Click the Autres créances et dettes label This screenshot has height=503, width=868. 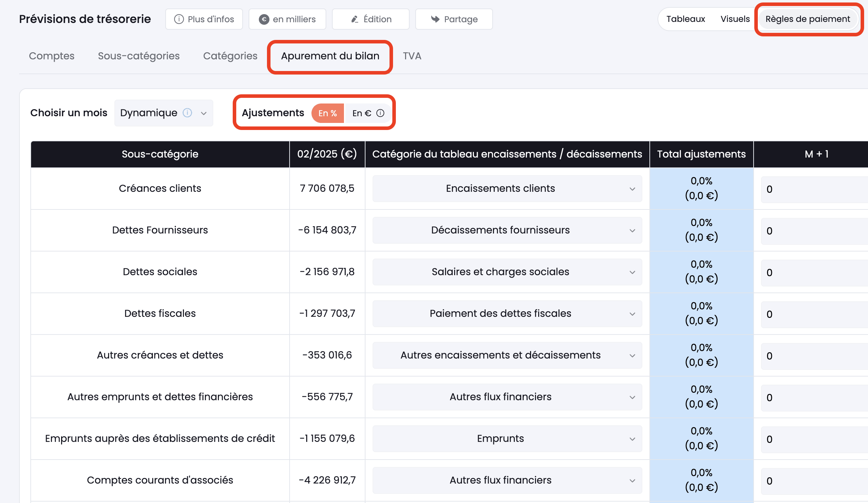click(160, 355)
